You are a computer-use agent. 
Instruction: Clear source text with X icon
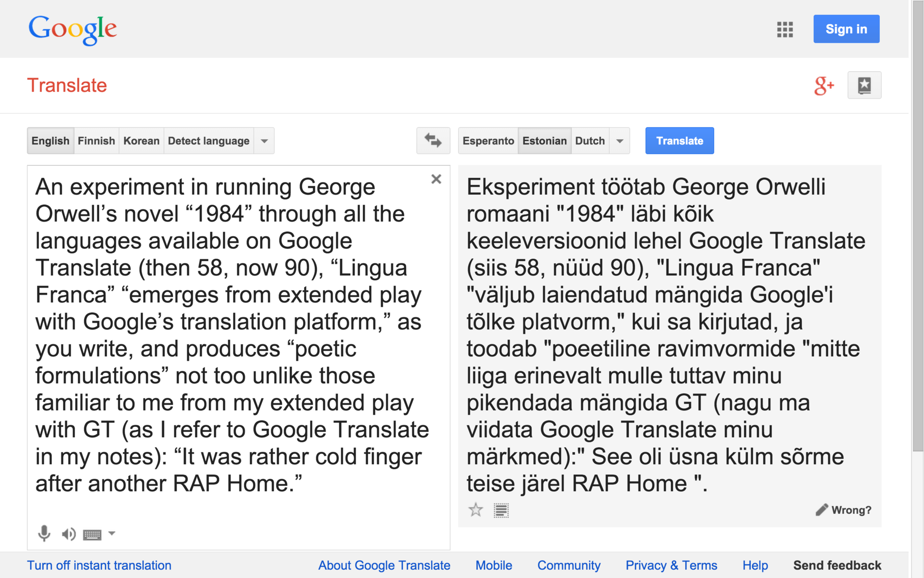[436, 179]
